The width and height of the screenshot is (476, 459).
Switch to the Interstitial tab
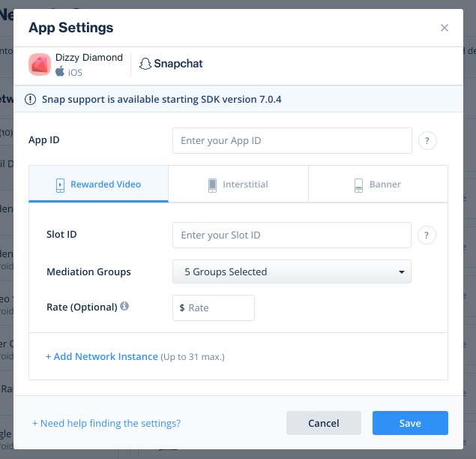pyautogui.click(x=238, y=184)
